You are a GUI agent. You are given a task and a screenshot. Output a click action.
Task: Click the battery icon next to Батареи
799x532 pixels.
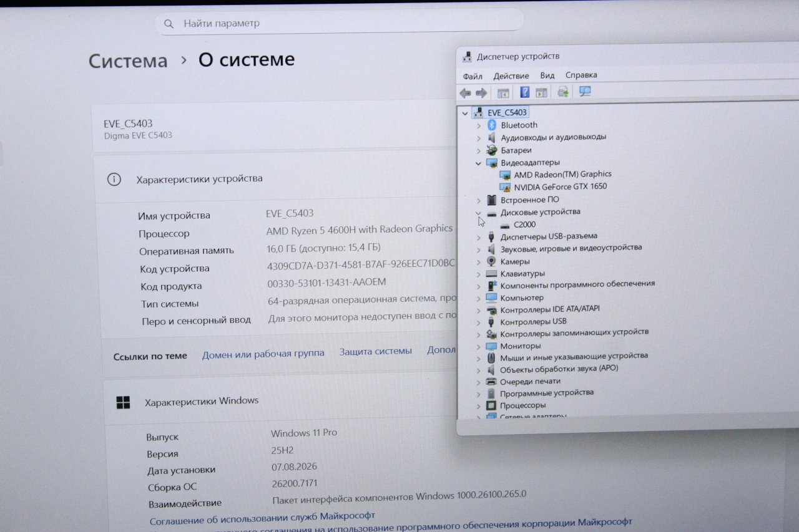[491, 150]
